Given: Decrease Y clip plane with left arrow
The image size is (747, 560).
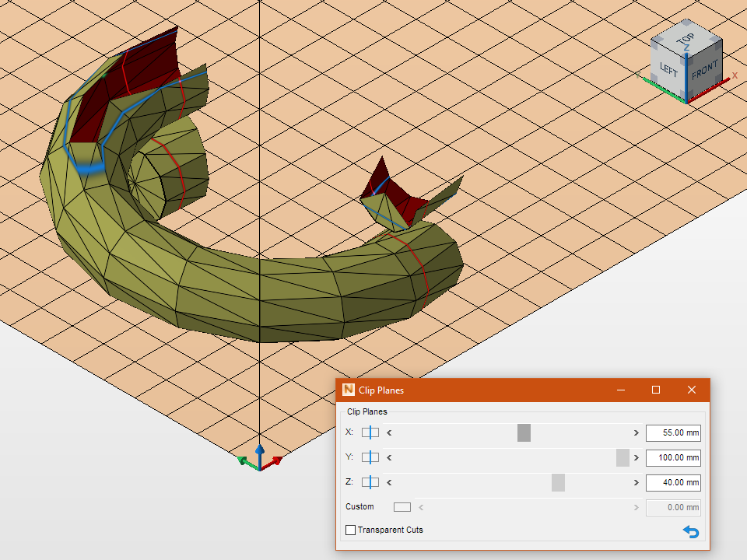Looking at the screenshot, I should click(389, 457).
